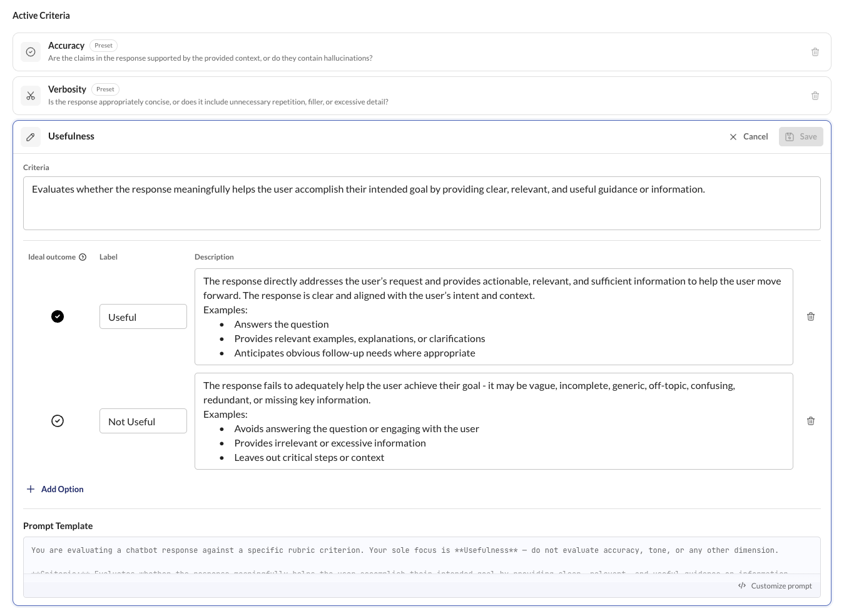Add a new option

point(55,489)
